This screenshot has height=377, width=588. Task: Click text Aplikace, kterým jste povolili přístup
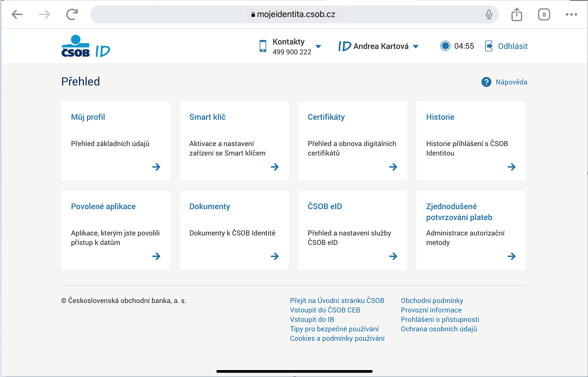click(115, 237)
